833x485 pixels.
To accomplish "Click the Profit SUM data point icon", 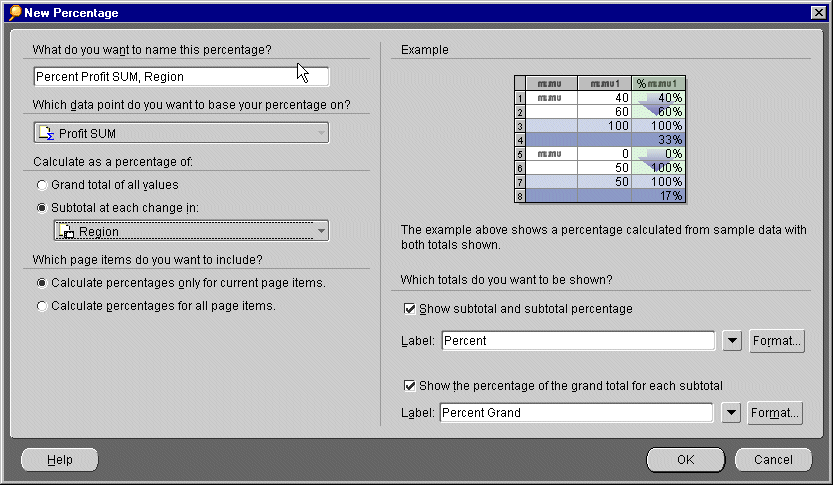I will [45, 133].
